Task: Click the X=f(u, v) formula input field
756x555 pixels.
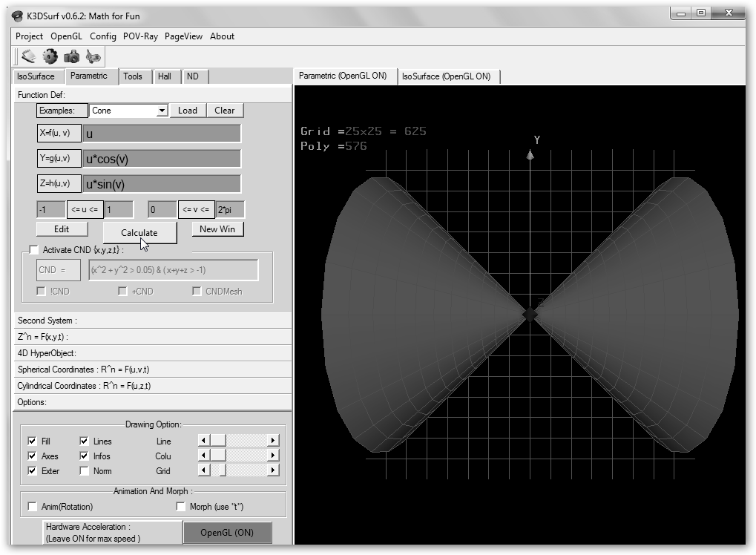Action: (162, 134)
